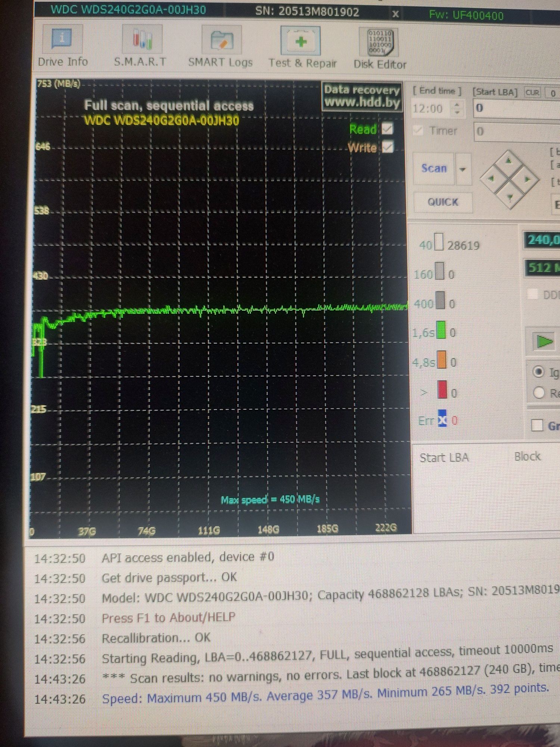Viewport: 560px width, 747px height.
Task: Select the 'Recallibration... OK' log line
Action: 156,638
